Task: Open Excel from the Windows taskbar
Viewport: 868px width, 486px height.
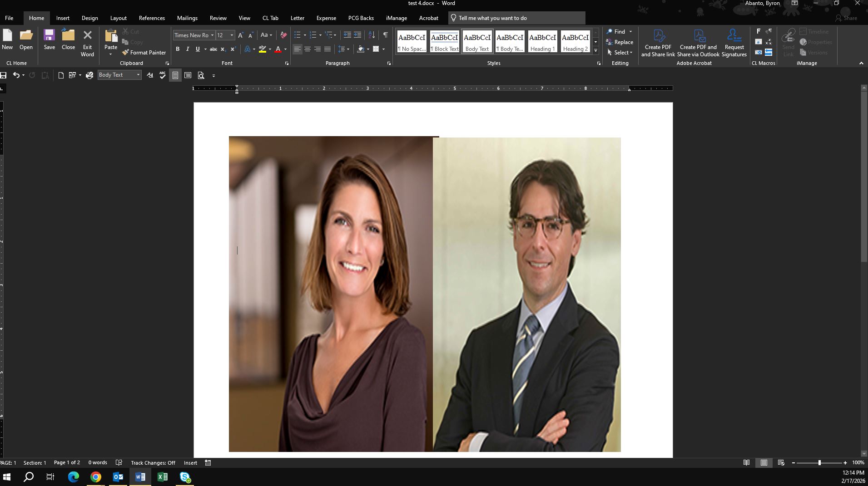Action: pyautogui.click(x=162, y=477)
